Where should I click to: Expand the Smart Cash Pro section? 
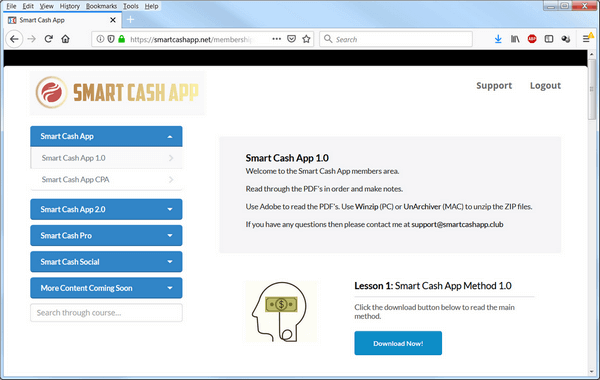coord(106,235)
